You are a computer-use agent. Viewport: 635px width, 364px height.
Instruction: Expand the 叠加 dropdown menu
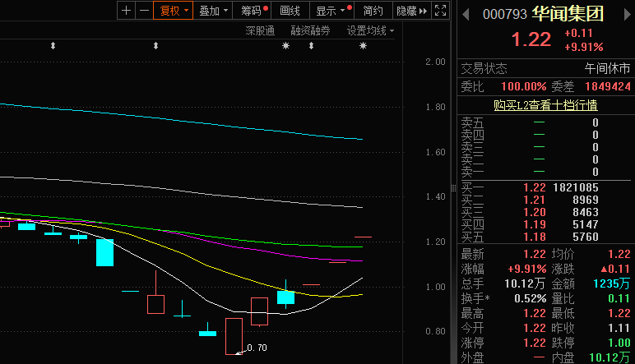pos(214,11)
